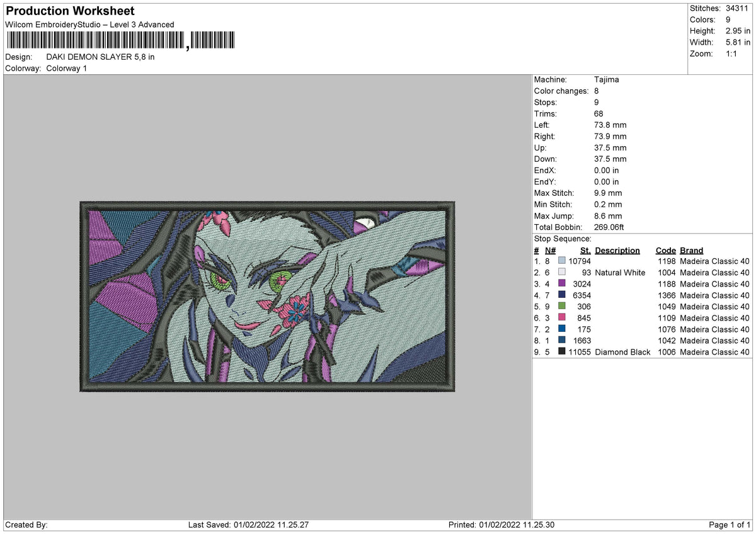Click the 'Created By:' field
This screenshot has width=756, height=534.
pyautogui.click(x=26, y=525)
